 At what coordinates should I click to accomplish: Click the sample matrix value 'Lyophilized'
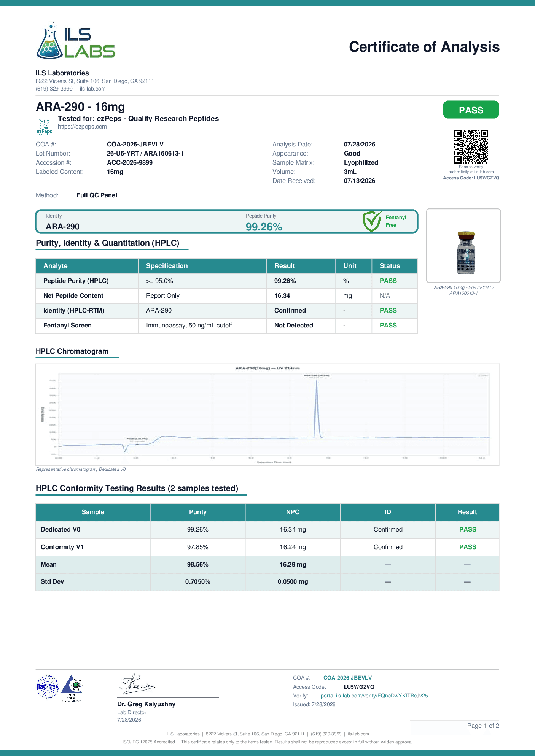point(361,162)
